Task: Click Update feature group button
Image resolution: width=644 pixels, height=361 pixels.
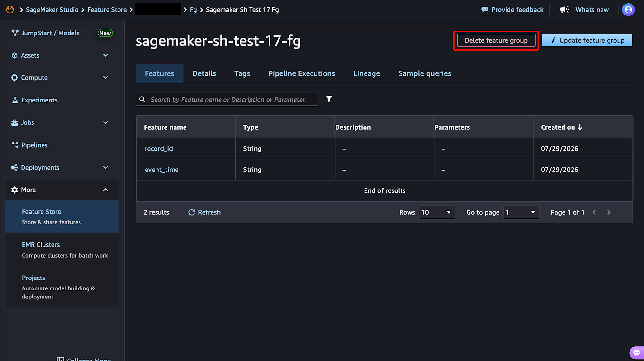Action: pos(587,40)
